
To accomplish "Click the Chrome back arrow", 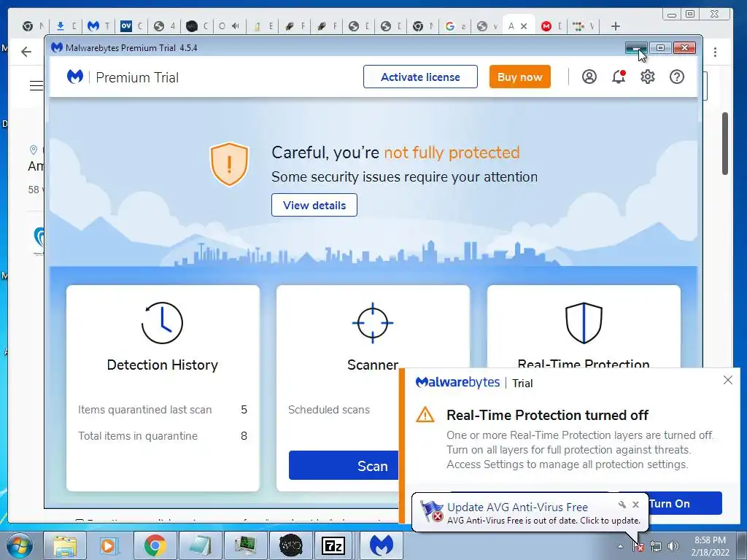I will pos(26,52).
